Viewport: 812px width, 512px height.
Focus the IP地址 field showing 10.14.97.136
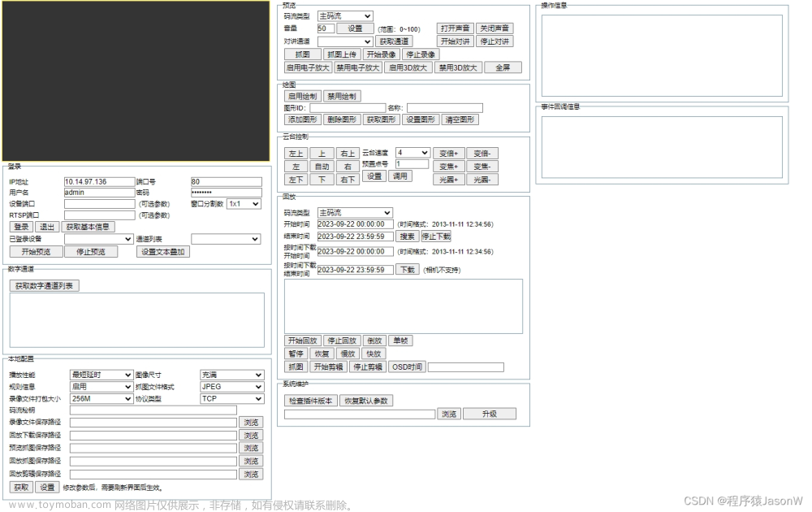pyautogui.click(x=99, y=182)
